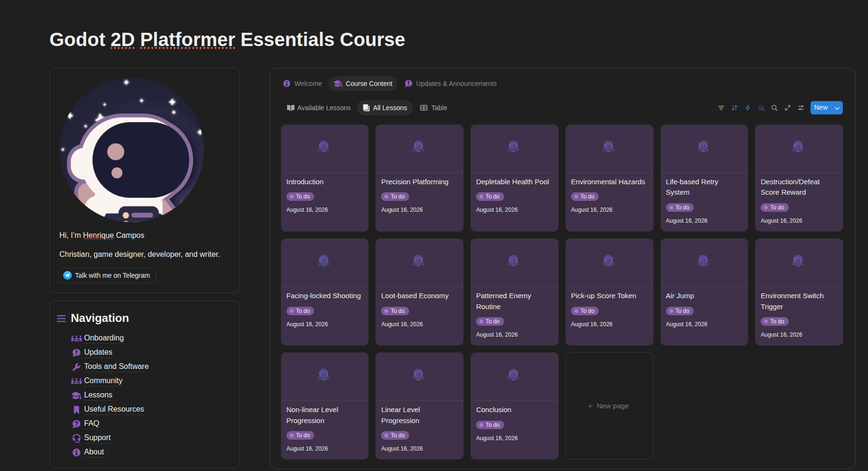Open the Life-based Retry System lesson
The width and height of the screenshot is (868, 471).
point(704,178)
